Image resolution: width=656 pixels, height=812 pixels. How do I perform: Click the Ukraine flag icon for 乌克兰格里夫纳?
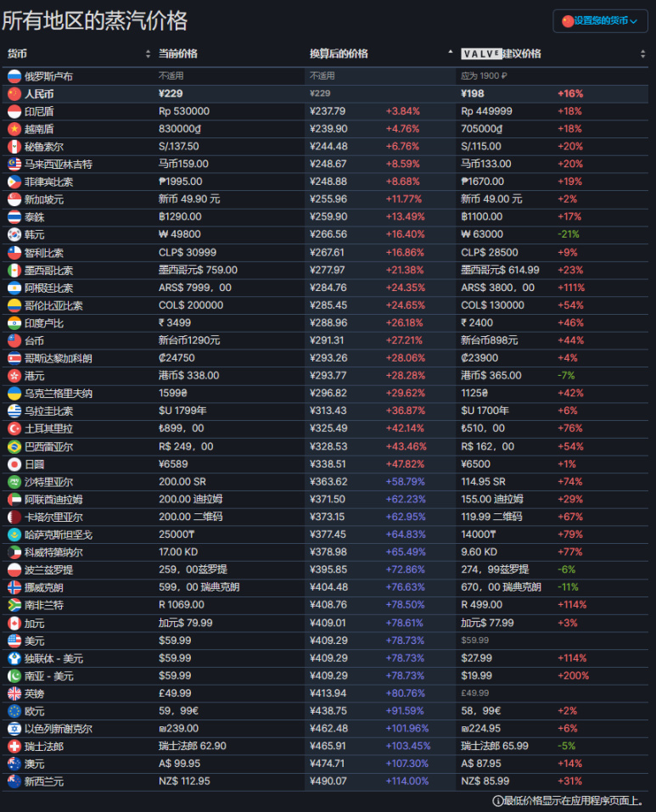coord(14,394)
